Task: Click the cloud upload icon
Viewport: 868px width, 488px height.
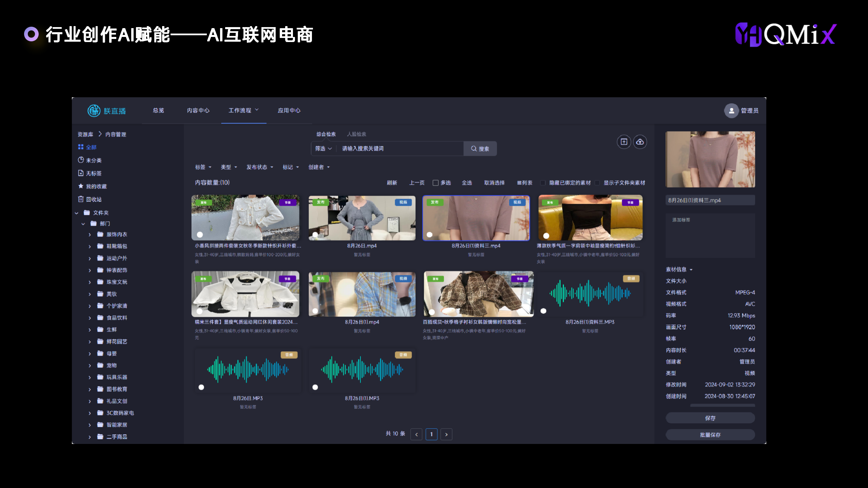Action: click(640, 142)
